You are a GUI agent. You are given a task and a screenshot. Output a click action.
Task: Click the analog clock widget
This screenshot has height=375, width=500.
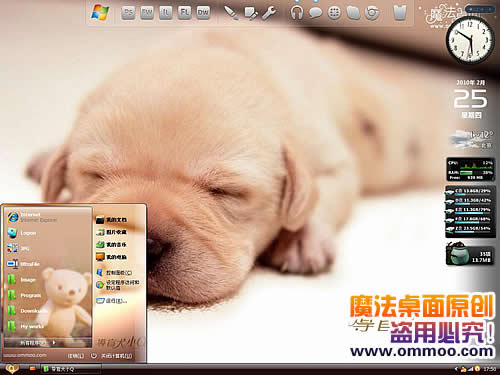470,40
